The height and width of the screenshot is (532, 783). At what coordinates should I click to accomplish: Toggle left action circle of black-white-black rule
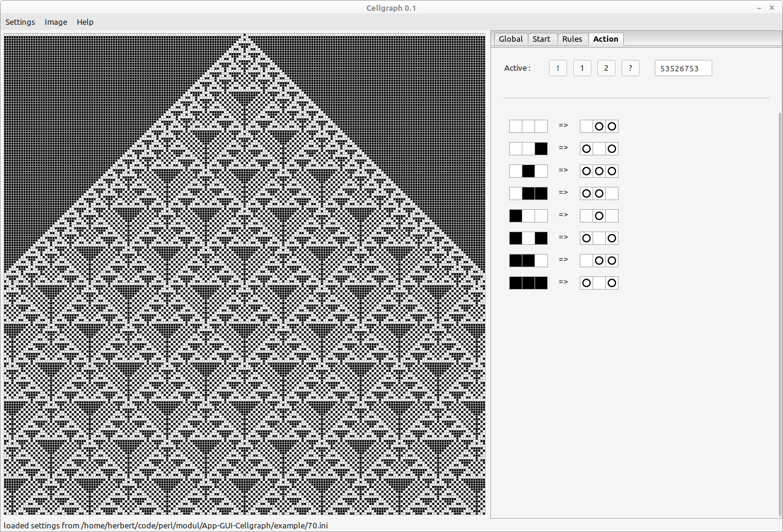[586, 238]
